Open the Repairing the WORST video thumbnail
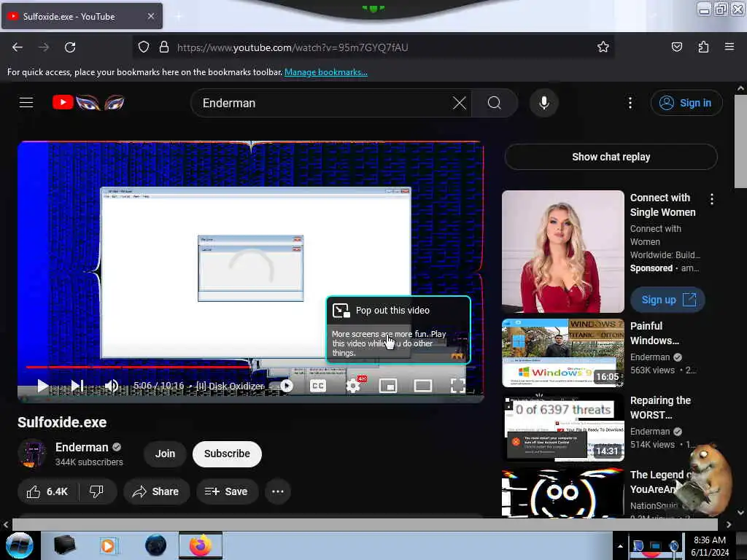 click(x=562, y=427)
